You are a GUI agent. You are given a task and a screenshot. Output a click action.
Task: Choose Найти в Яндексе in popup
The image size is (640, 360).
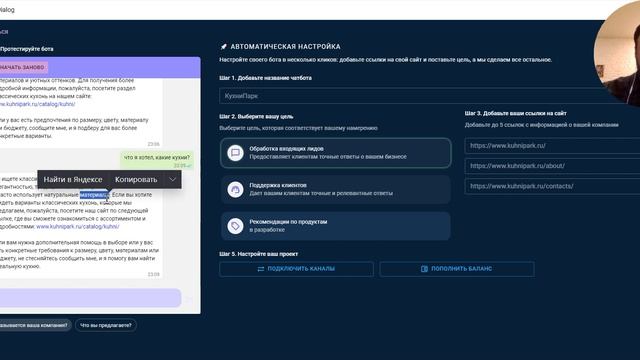coord(73,180)
